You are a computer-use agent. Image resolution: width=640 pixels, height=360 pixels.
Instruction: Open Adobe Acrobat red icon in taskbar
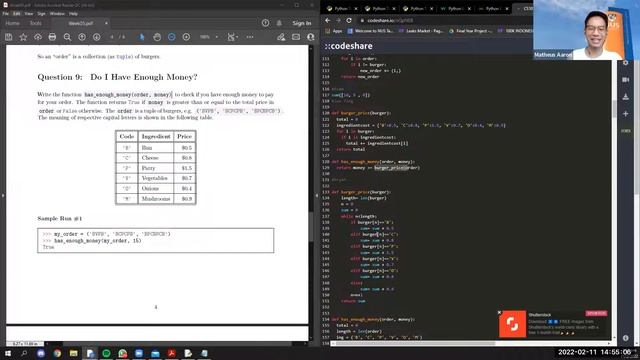click(171, 353)
